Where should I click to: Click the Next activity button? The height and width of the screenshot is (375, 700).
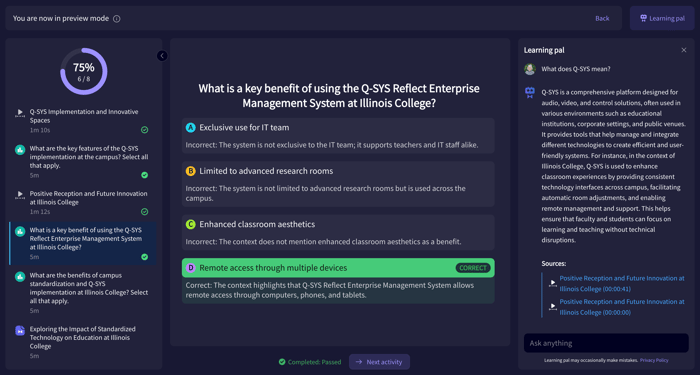click(379, 362)
